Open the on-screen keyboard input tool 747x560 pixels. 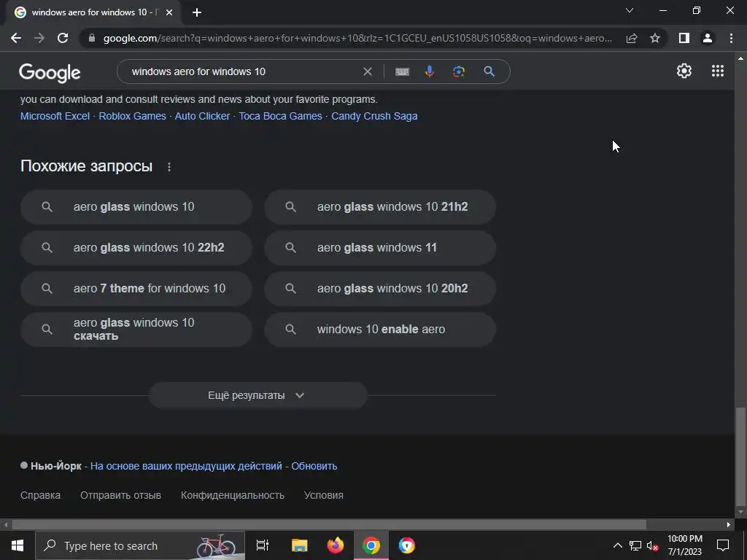[x=402, y=71]
